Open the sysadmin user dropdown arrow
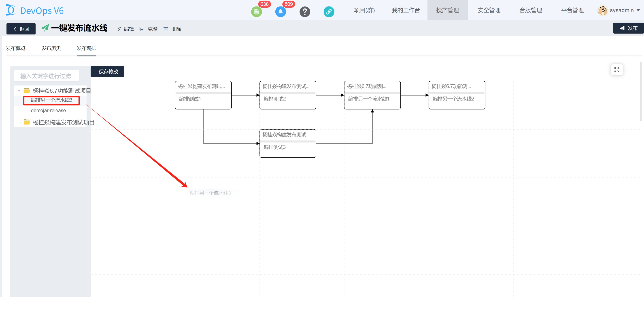 tap(638, 11)
